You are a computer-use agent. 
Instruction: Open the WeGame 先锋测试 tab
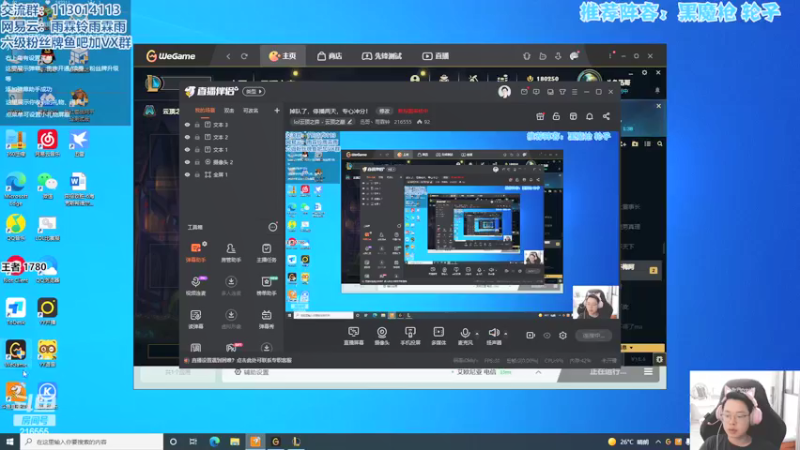pyautogui.click(x=382, y=56)
